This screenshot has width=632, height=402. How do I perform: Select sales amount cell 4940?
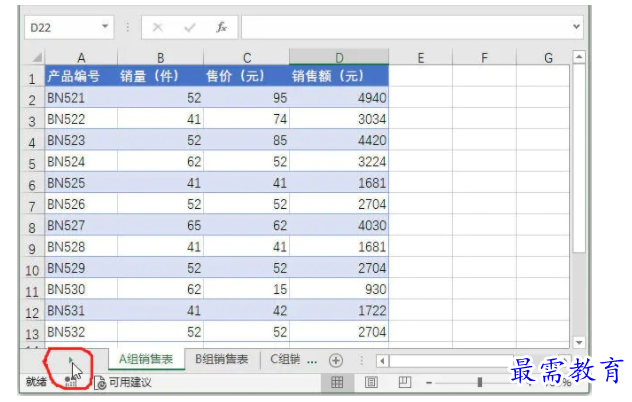[339, 98]
